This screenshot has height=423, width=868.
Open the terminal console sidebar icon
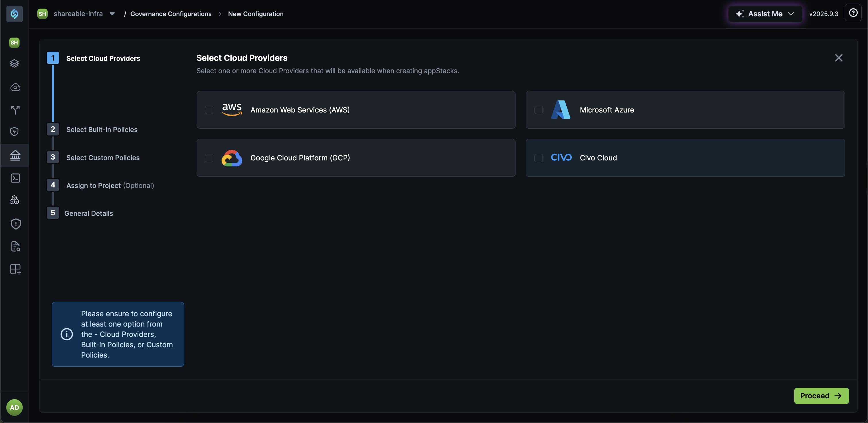tap(15, 178)
